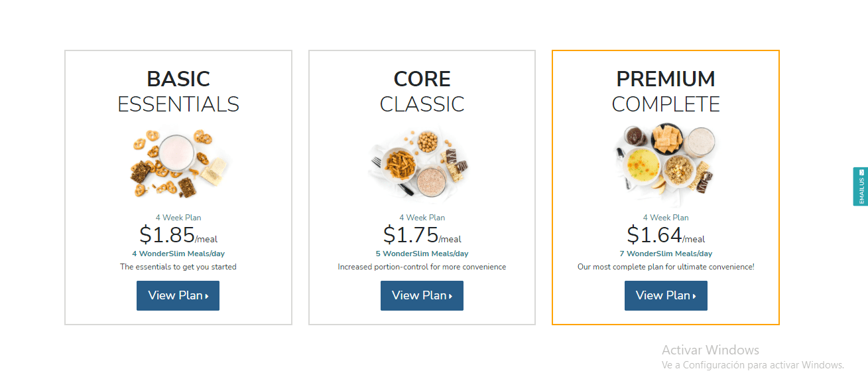The height and width of the screenshot is (377, 868).
Task: Open the Premium Complete View Plan button
Action: [666, 295]
